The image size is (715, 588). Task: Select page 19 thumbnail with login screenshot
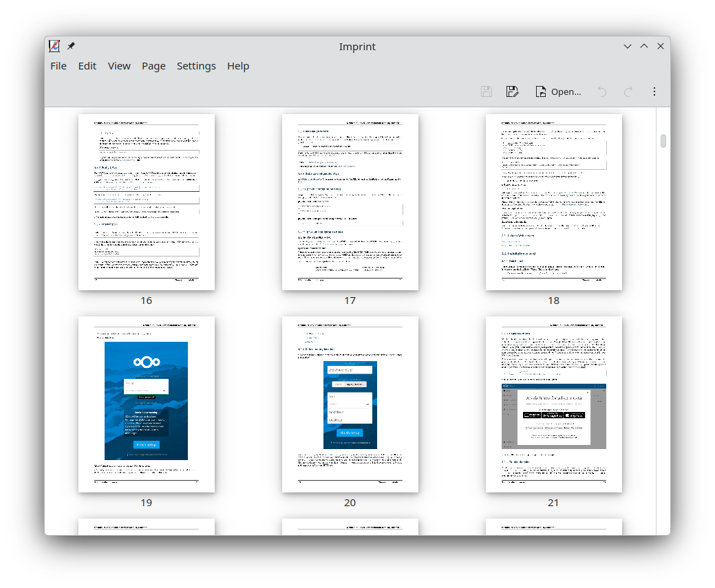[147, 404]
